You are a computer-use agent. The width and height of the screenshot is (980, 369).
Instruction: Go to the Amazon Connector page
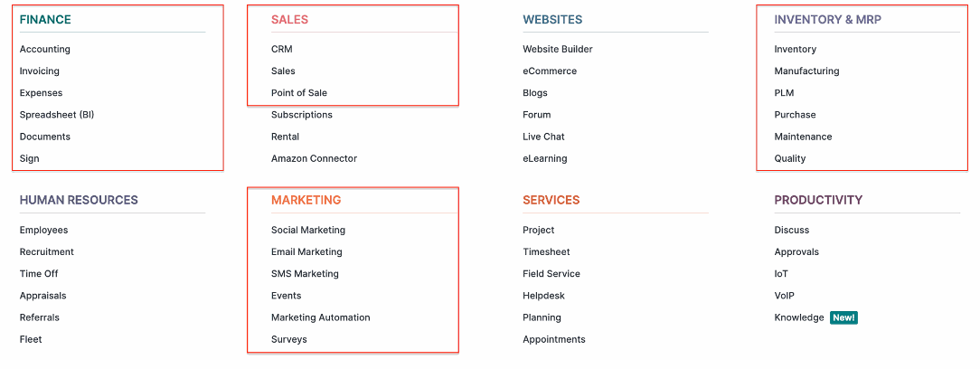click(x=314, y=159)
